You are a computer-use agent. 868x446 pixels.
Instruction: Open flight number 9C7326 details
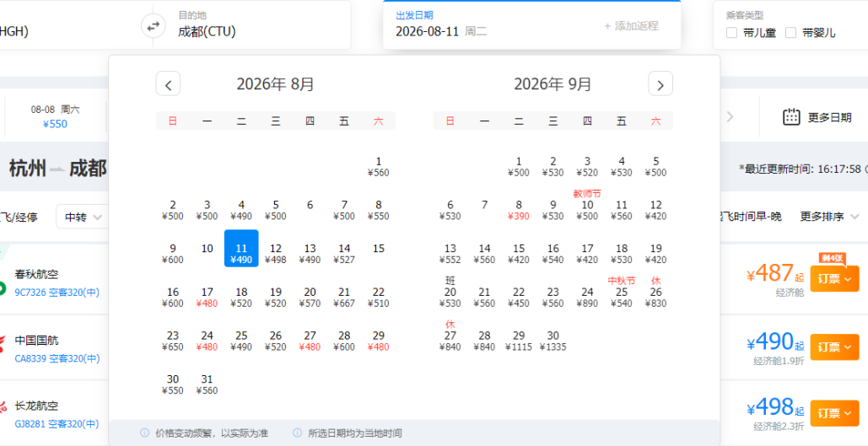point(57,293)
